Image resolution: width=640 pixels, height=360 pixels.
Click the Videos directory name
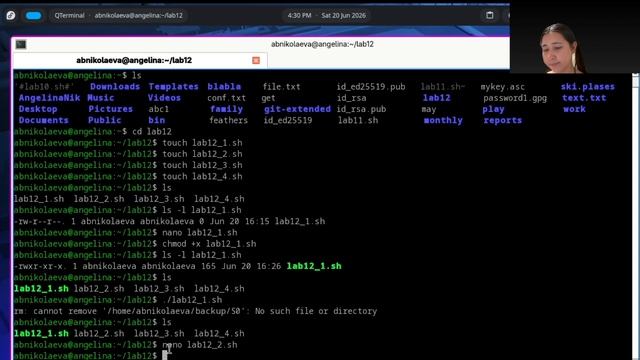[x=164, y=98]
